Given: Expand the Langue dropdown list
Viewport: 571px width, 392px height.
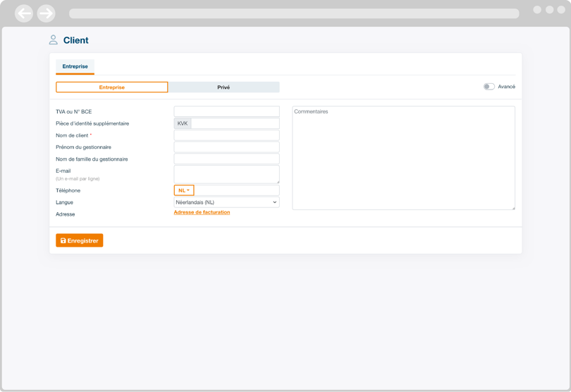Looking at the screenshot, I should coord(226,202).
